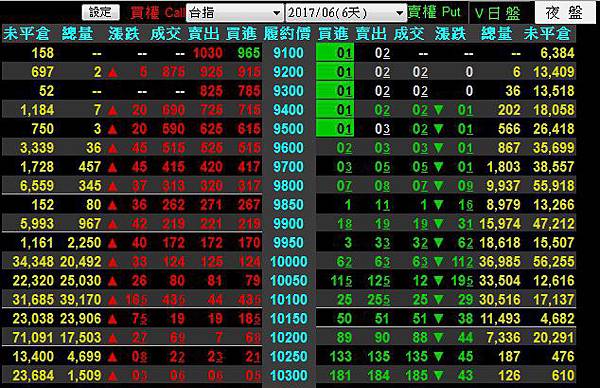Select strike price 9900
Screen dimensions: 600x388
click(289, 224)
